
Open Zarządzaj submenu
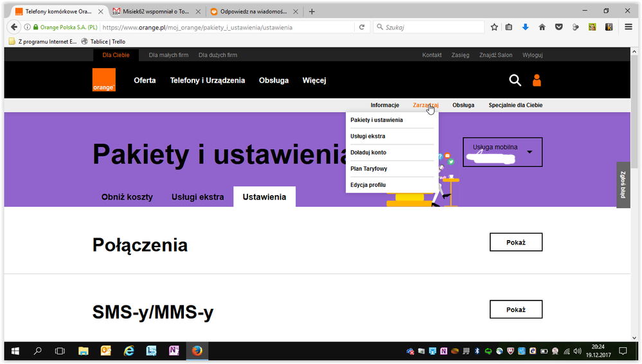(x=425, y=105)
